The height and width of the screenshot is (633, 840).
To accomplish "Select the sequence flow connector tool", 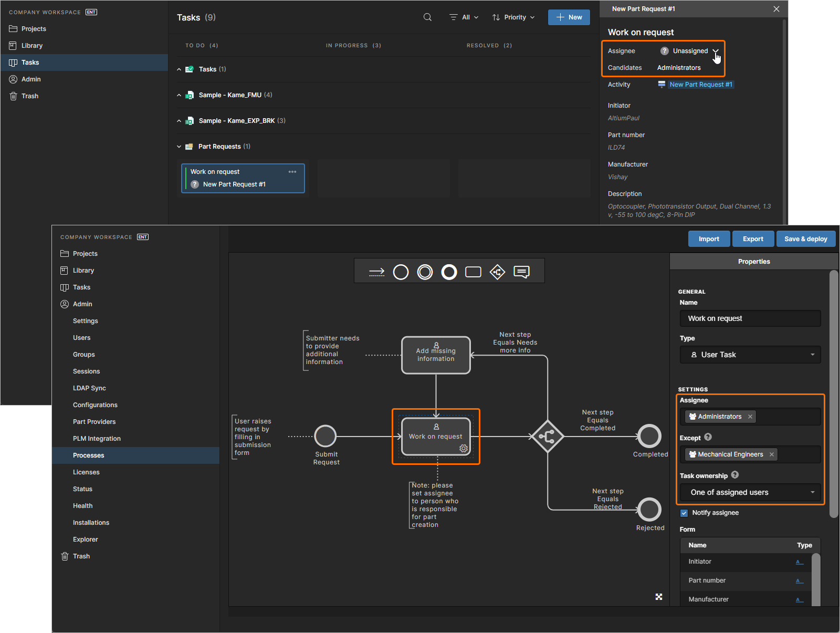I will coord(376,272).
